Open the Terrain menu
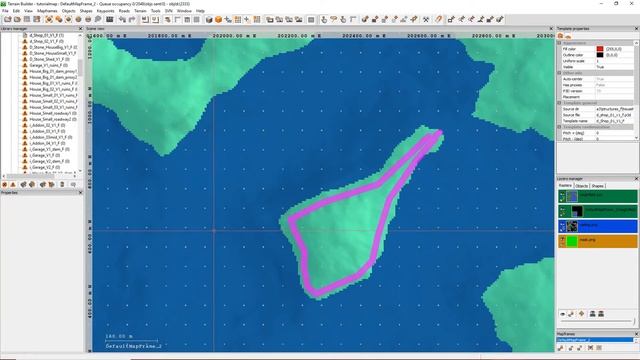Image resolution: width=640 pixels, height=360 pixels. [x=140, y=11]
